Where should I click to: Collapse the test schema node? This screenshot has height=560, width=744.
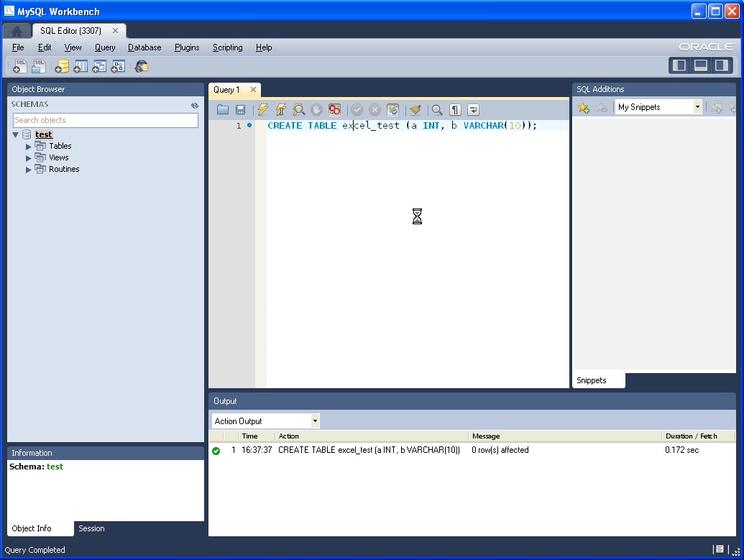pyautogui.click(x=16, y=134)
